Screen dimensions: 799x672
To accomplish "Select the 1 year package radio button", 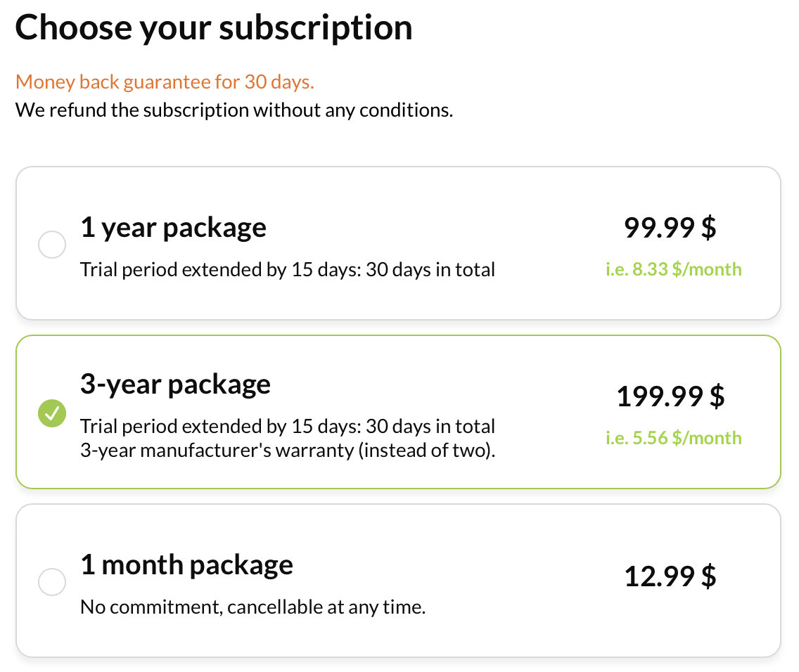I will [52, 245].
